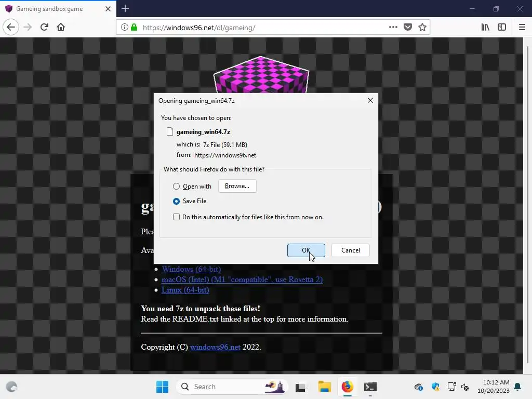532x399 pixels.
Task: Follow the windows96.net copyright link
Action: point(215,347)
